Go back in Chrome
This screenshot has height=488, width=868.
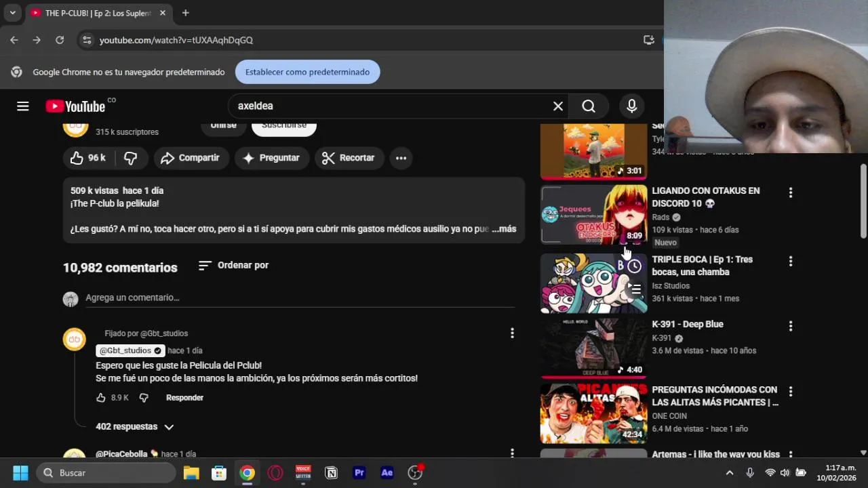click(14, 40)
